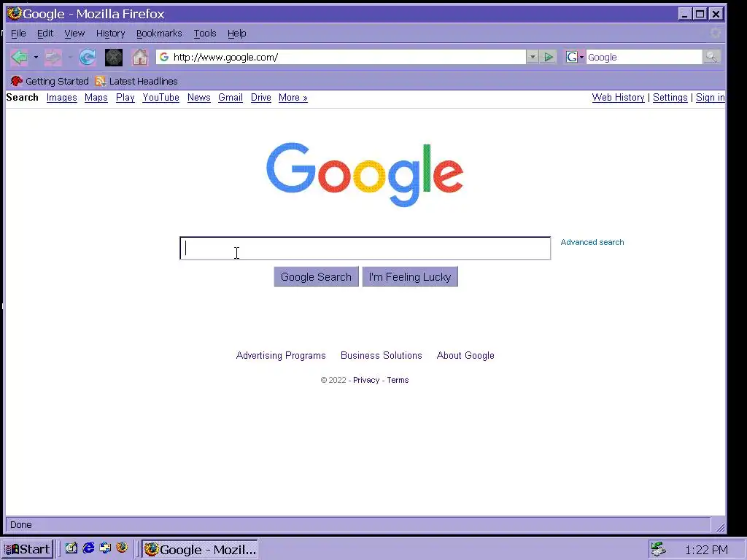Screen dimensions: 747x560
Task: Expand the address bar URL history dropdown
Action: (x=532, y=57)
